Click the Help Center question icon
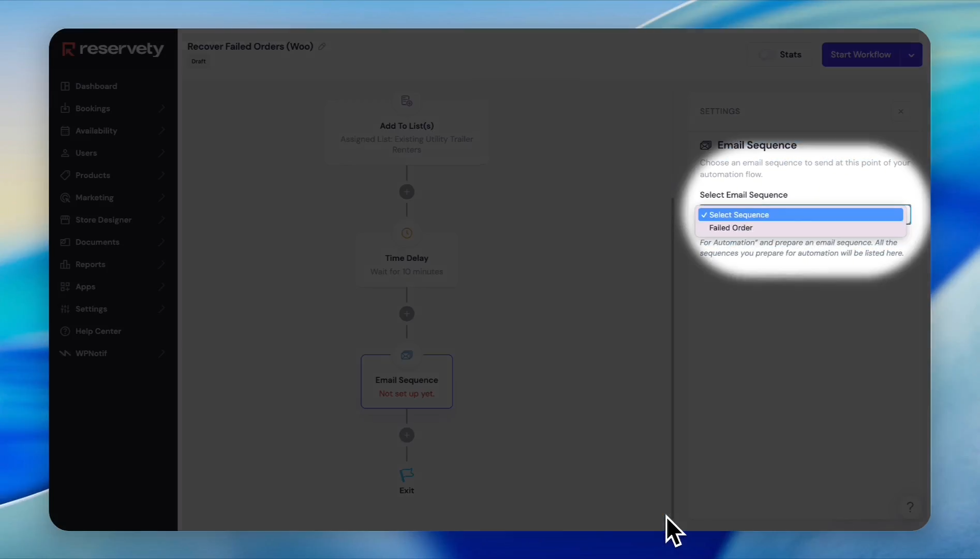 [x=65, y=331]
